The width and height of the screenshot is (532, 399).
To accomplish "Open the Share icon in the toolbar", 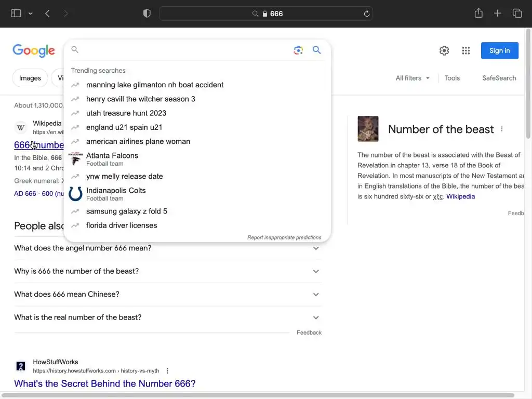I will pyautogui.click(x=478, y=13).
